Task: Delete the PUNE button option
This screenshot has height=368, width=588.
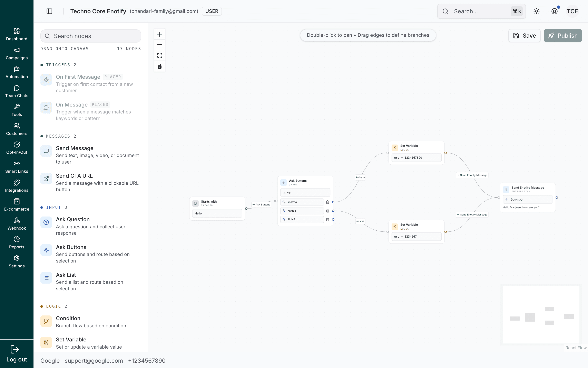Action: click(x=327, y=220)
